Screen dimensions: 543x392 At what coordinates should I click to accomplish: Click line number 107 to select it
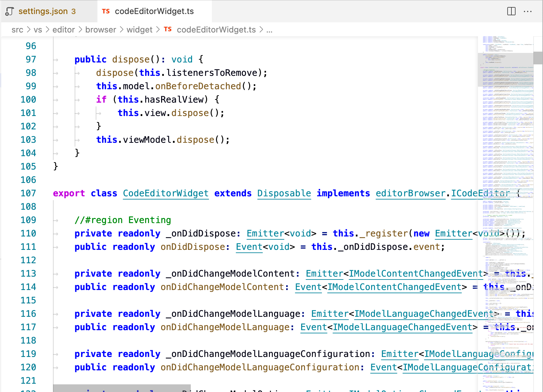pyautogui.click(x=28, y=193)
